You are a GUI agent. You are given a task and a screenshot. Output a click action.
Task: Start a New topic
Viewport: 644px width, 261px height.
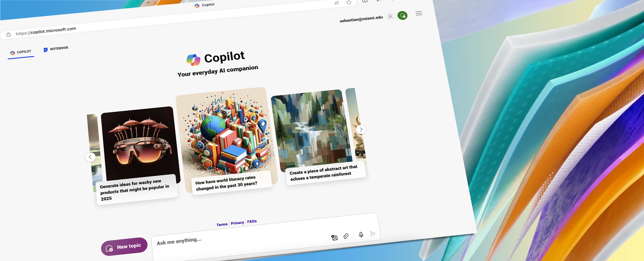124,247
